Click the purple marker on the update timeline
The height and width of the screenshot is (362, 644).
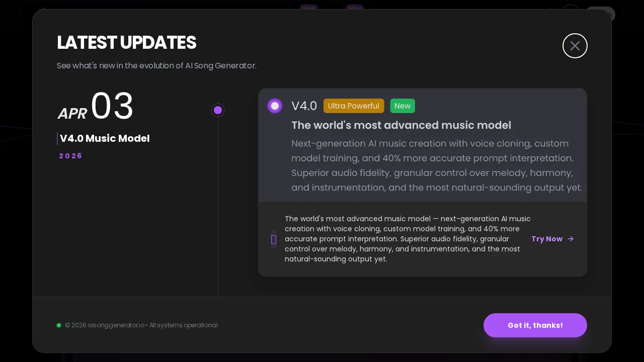click(218, 110)
